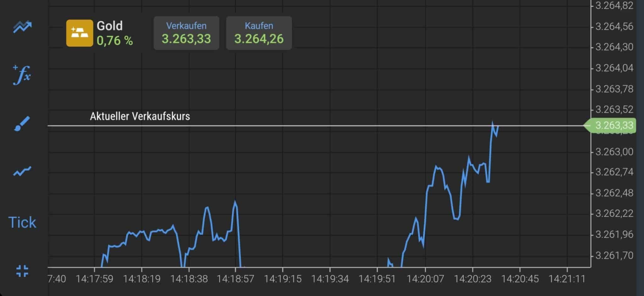
Task: Click the 3.261,70 price axis label
Action: point(614,255)
